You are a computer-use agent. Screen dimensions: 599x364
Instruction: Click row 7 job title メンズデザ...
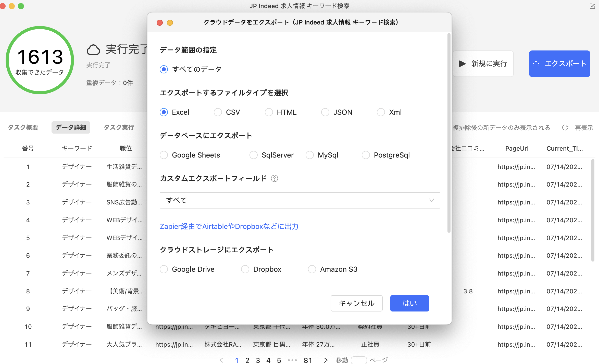[124, 274]
